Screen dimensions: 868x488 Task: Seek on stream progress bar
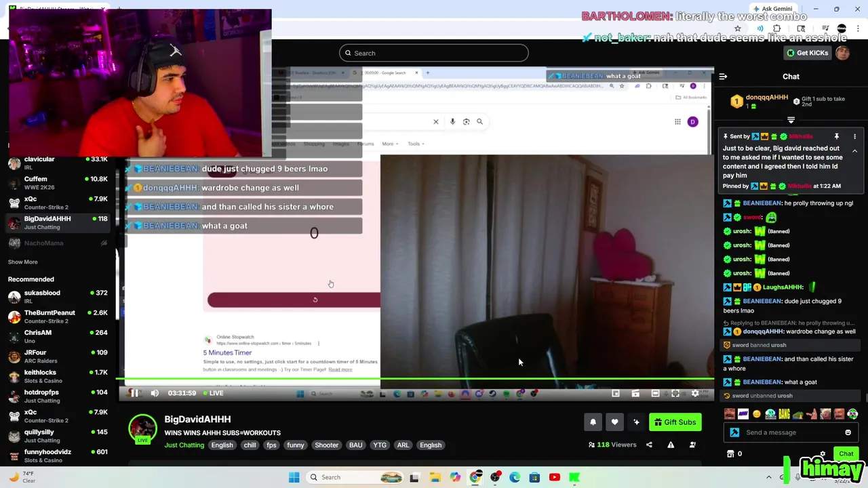416,380
